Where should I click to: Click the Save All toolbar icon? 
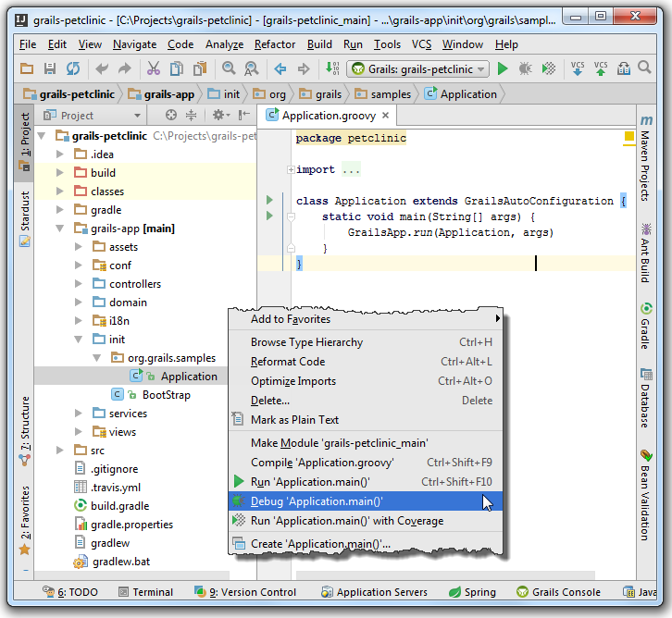coord(49,68)
